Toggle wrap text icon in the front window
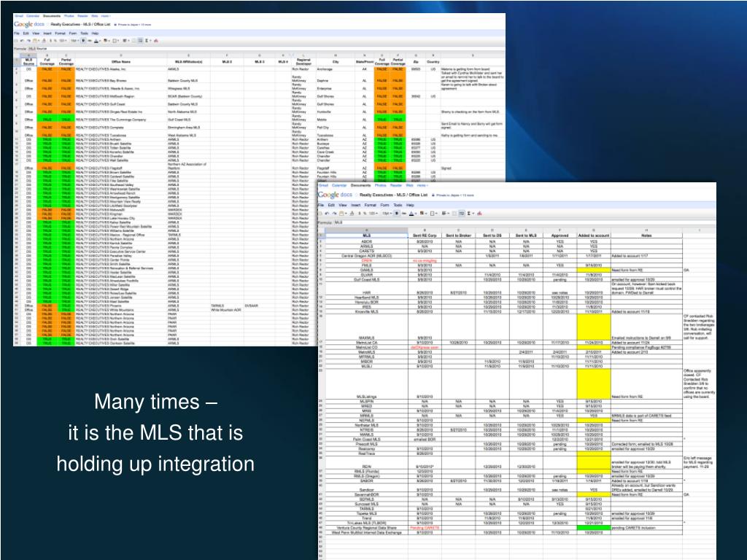Viewport: 747px width, 560px height. pos(462,214)
